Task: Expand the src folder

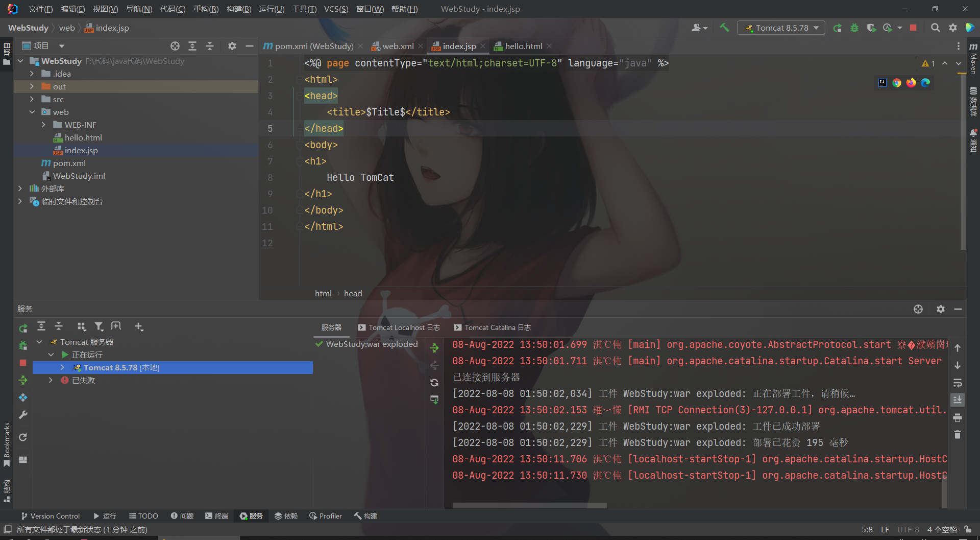Action: [x=32, y=99]
